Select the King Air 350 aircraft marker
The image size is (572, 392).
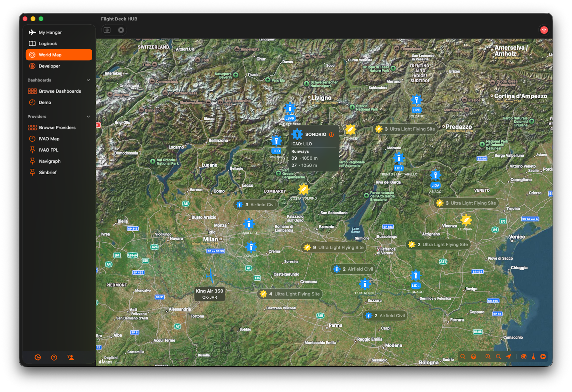click(x=210, y=275)
